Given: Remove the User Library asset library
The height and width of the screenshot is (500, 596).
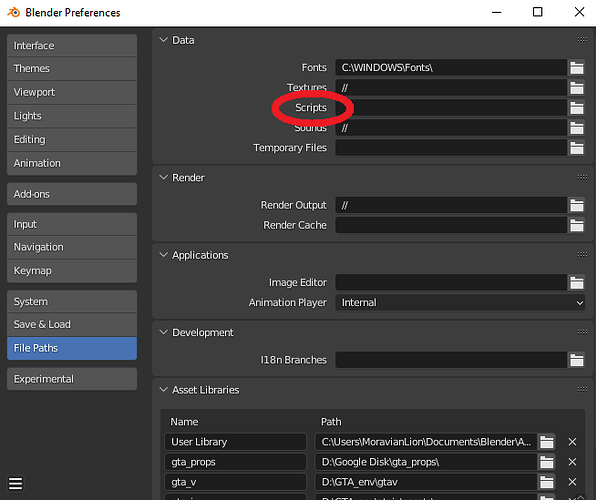Looking at the screenshot, I should click(x=572, y=442).
